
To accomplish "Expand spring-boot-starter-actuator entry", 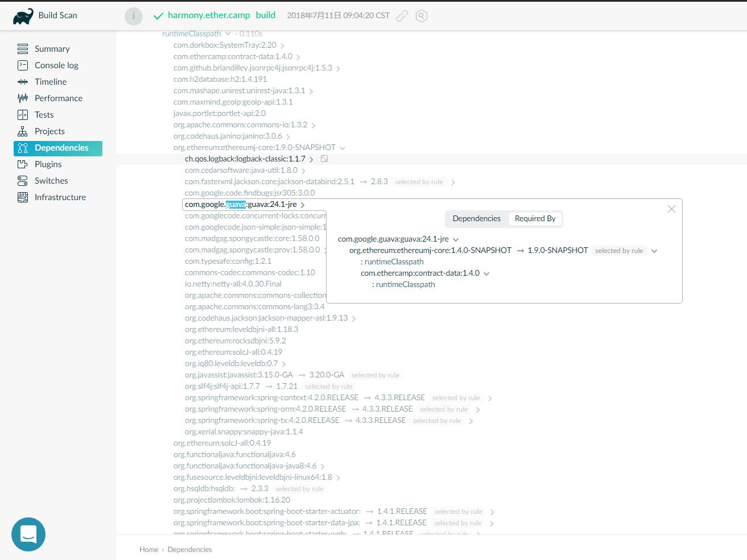I will (x=492, y=512).
